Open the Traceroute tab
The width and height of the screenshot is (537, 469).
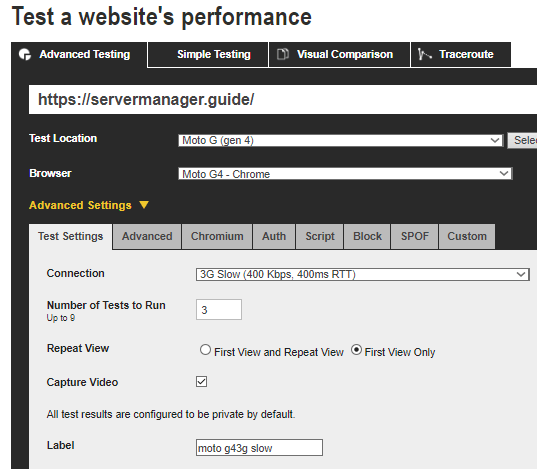tap(461, 54)
